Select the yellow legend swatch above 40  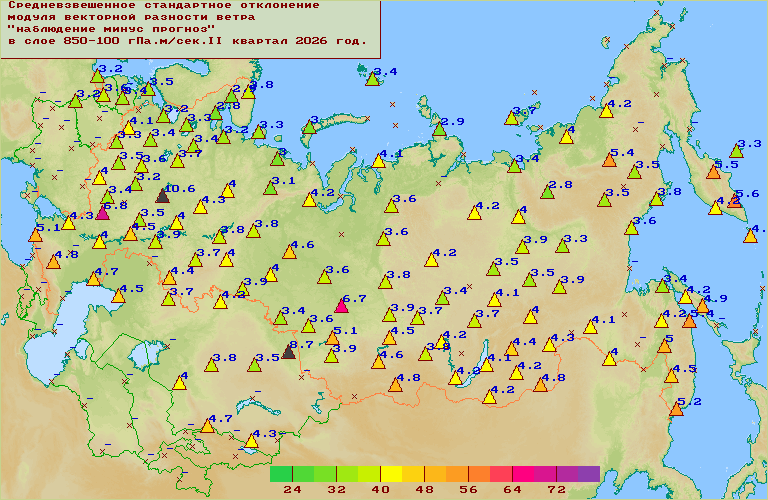point(391,474)
